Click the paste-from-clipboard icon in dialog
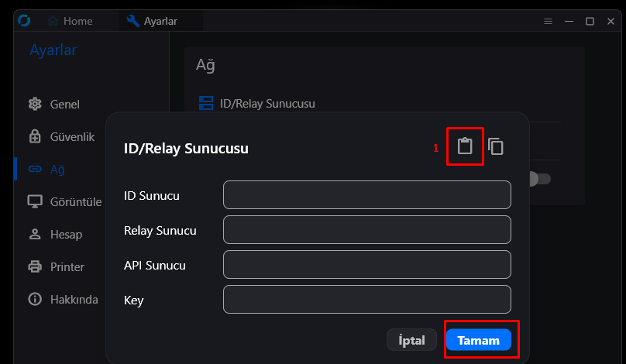 pos(465,146)
